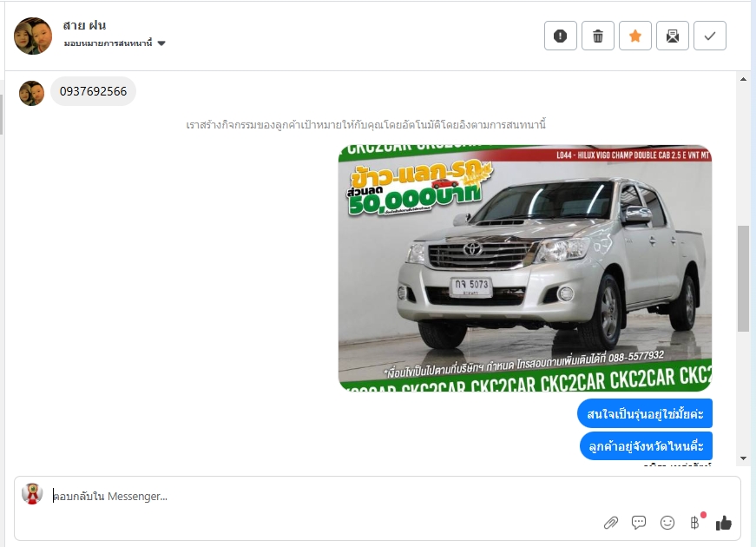The width and height of the screenshot is (756, 547).
Task: Delete the conversation using the trash icon
Action: tap(598, 36)
